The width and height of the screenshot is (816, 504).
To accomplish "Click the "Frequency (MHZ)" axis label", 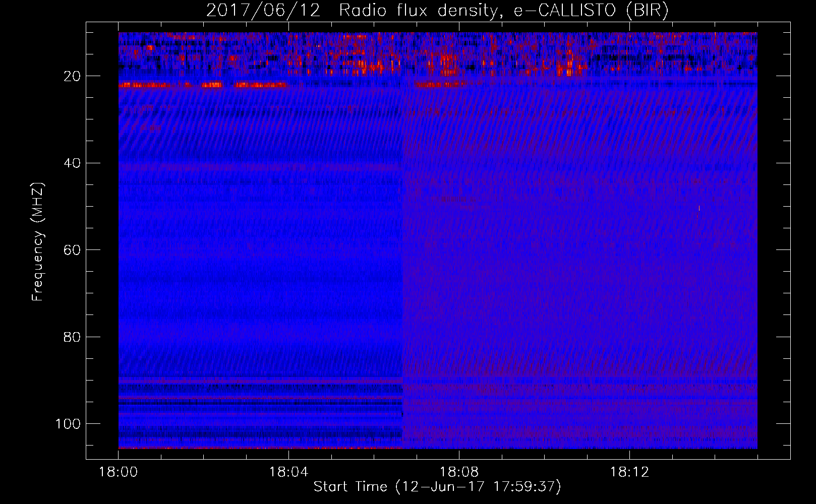I will coord(38,242).
